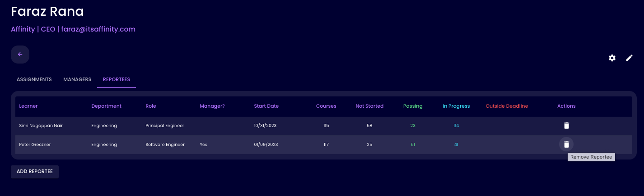
Task: Click the back arrow button
Action: [x=20, y=55]
